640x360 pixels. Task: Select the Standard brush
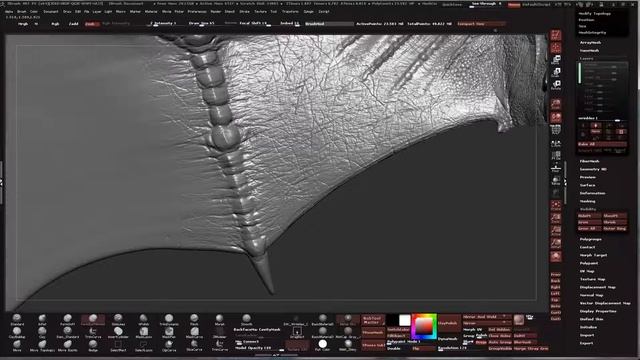17,320
